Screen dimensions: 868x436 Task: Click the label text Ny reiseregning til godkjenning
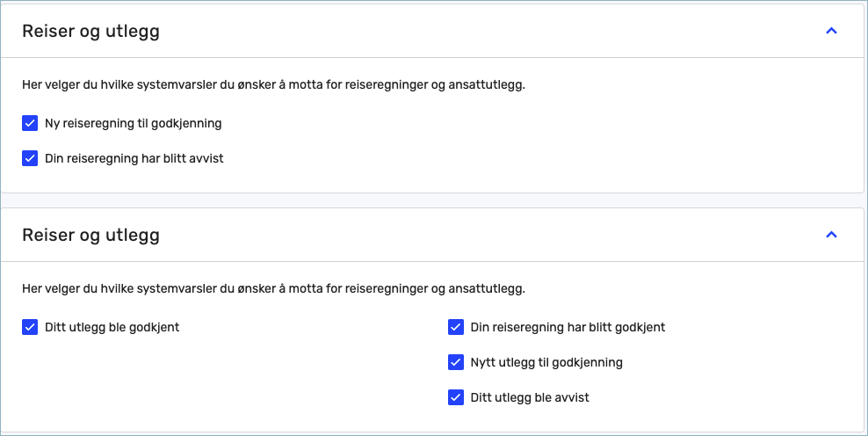click(134, 123)
